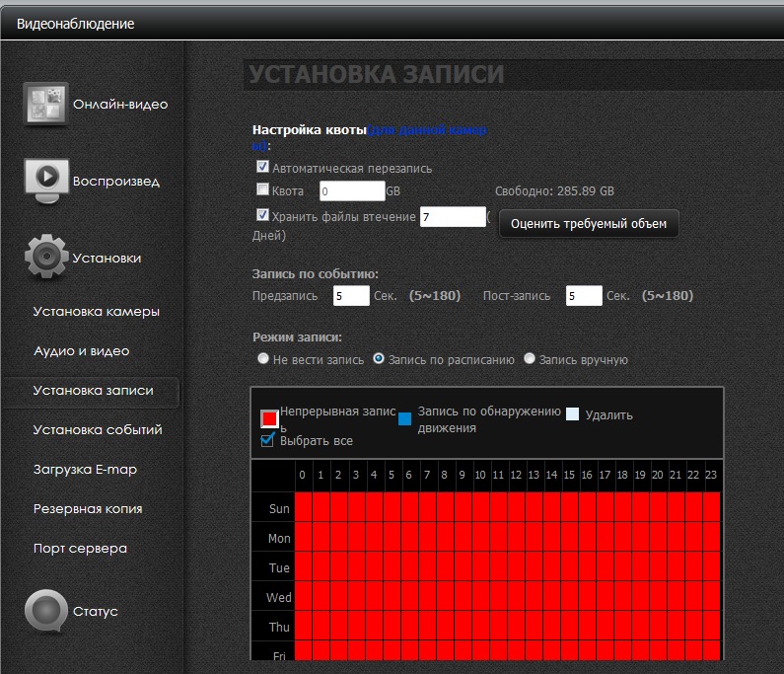Click the Wed row label in schedule
The image size is (784, 674).
click(x=278, y=598)
